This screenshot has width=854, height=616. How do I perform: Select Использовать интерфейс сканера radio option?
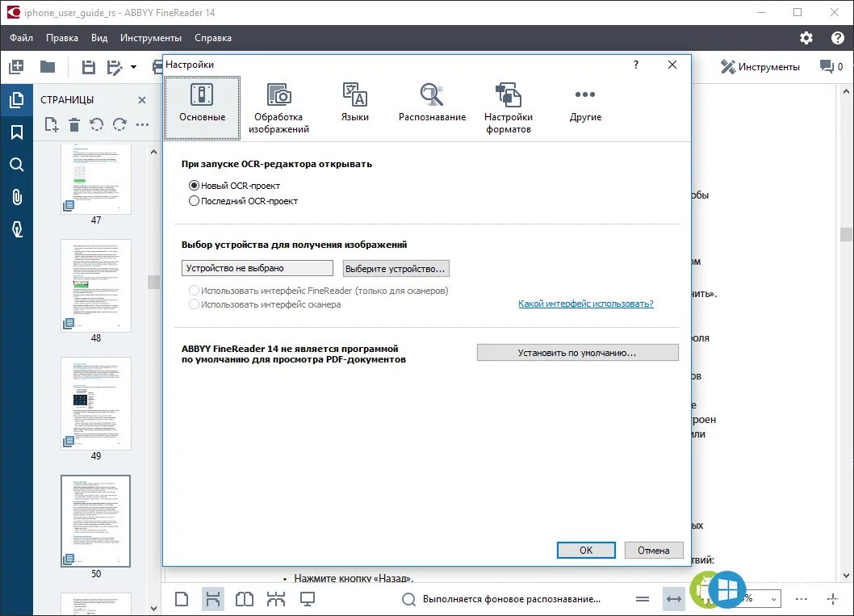[265, 304]
